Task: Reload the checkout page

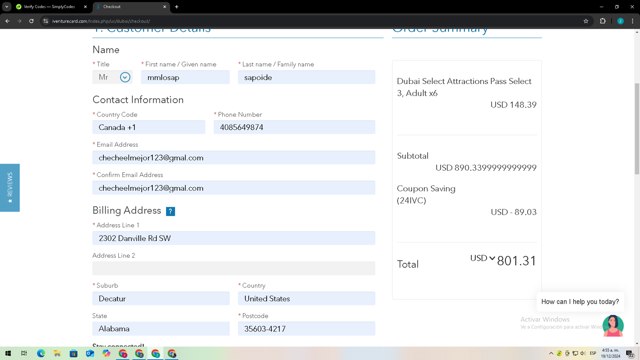Action: pyautogui.click(x=31, y=21)
